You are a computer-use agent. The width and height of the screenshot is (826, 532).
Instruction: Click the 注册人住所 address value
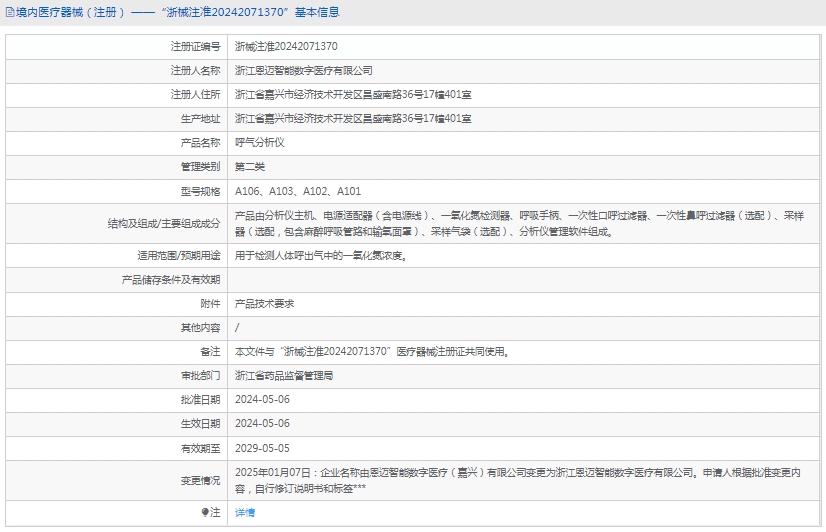pyautogui.click(x=353, y=94)
